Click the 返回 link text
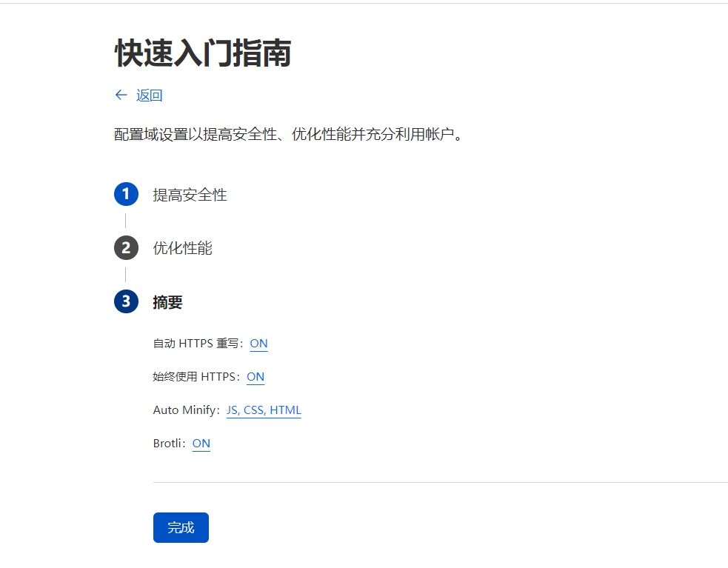Image resolution: width=728 pixels, height=568 pixels. click(149, 95)
